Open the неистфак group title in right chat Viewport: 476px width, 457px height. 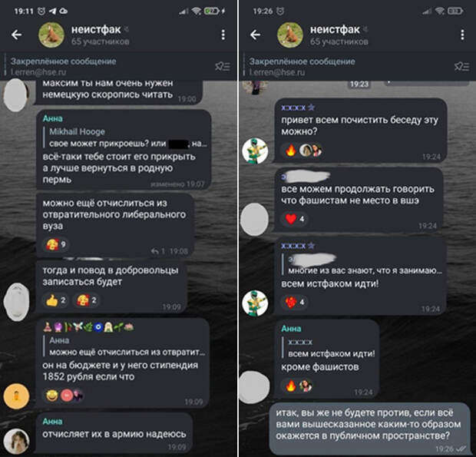(335, 30)
